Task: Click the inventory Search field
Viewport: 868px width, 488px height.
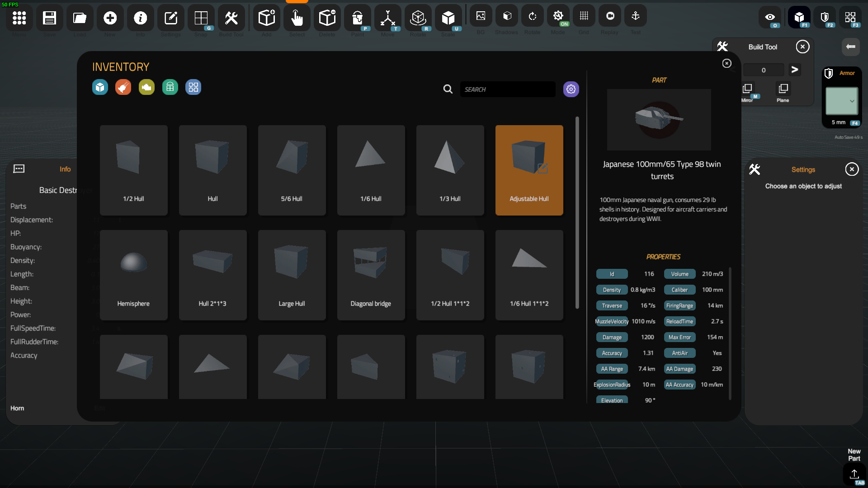Action: click(507, 89)
